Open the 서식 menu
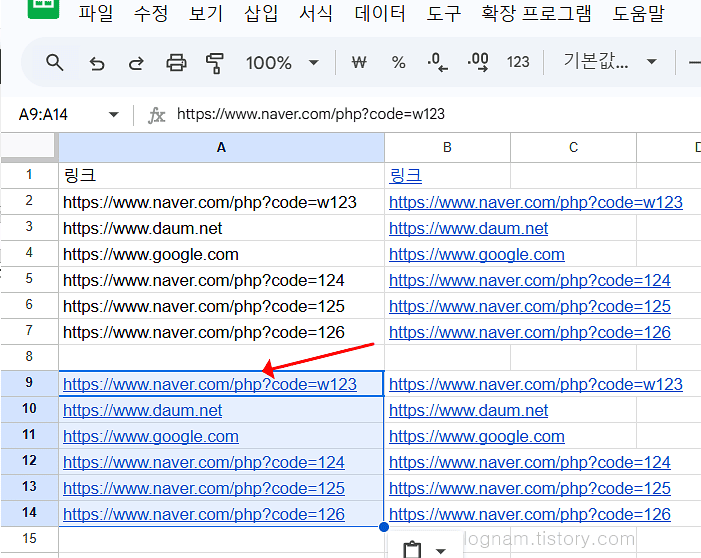 [316, 13]
